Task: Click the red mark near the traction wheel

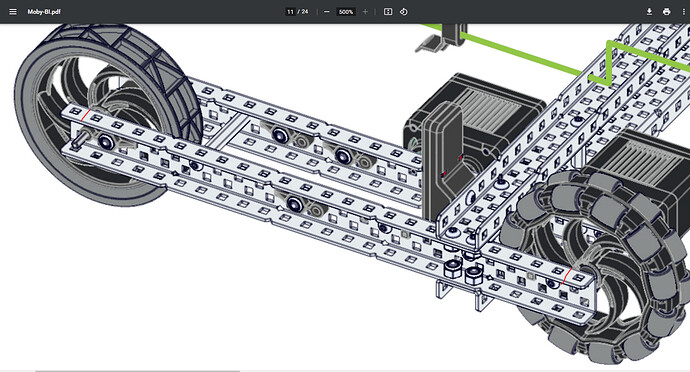Action: click(85, 115)
